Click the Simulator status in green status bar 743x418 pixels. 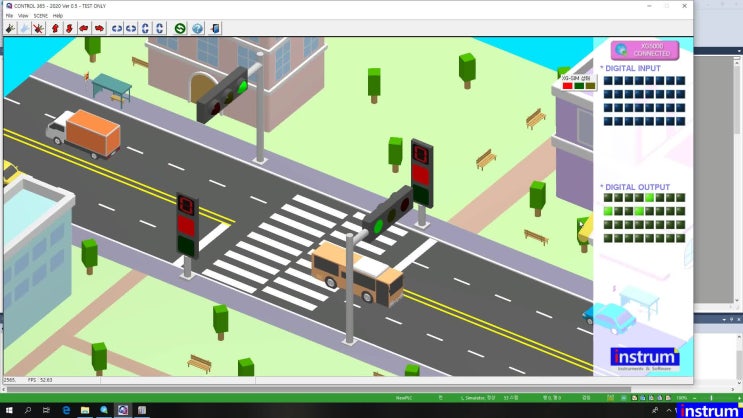coord(478,398)
